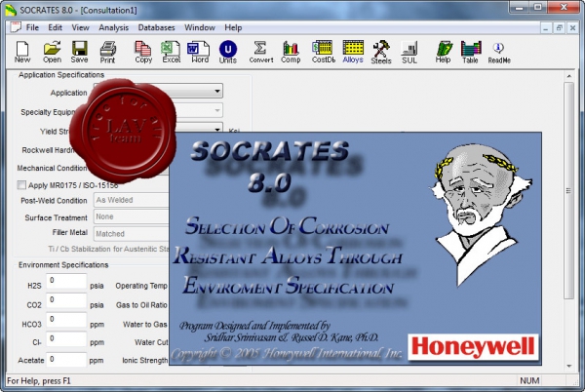This screenshot has height=392, width=585.
Task: Click the document icon left of File menu
Action: 16,27
